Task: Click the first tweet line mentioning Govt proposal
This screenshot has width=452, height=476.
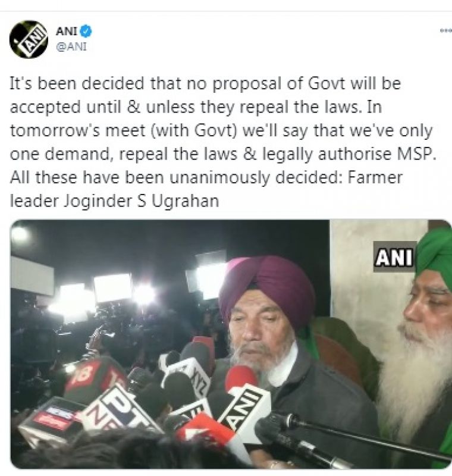Action: pos(205,83)
